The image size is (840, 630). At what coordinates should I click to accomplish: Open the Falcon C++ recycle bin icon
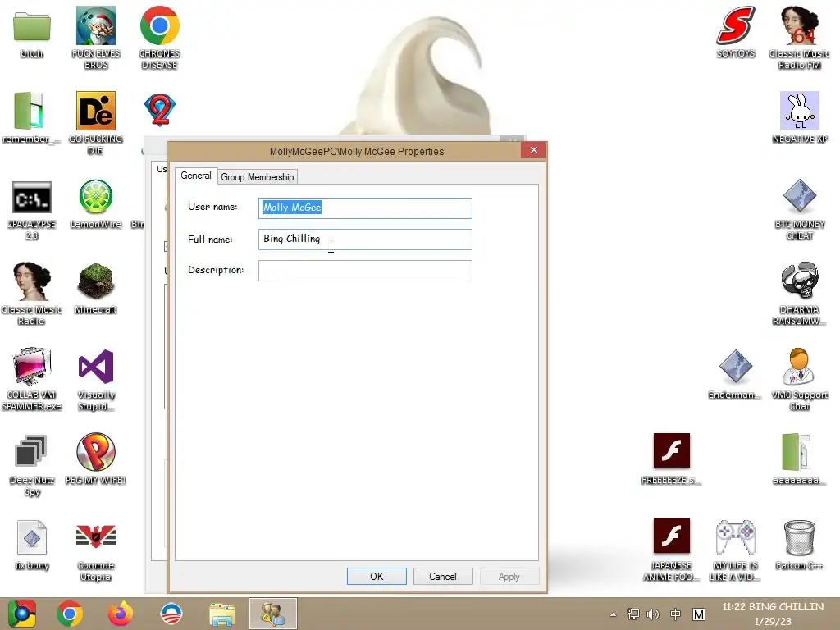click(x=799, y=536)
